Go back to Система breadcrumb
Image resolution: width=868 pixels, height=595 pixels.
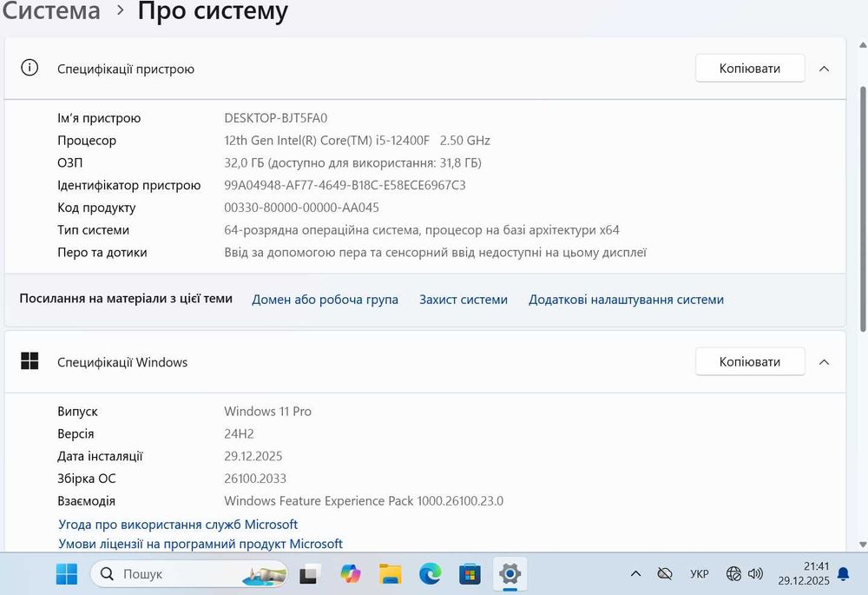[x=51, y=10]
